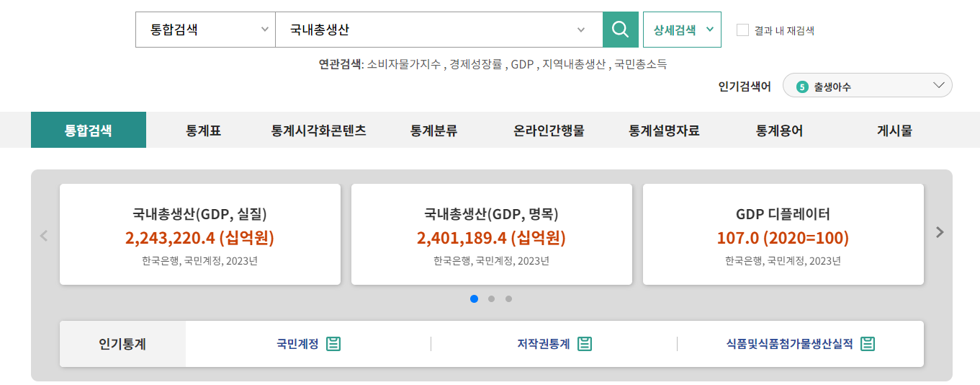Switch to the 통계분류 tab

click(x=433, y=130)
